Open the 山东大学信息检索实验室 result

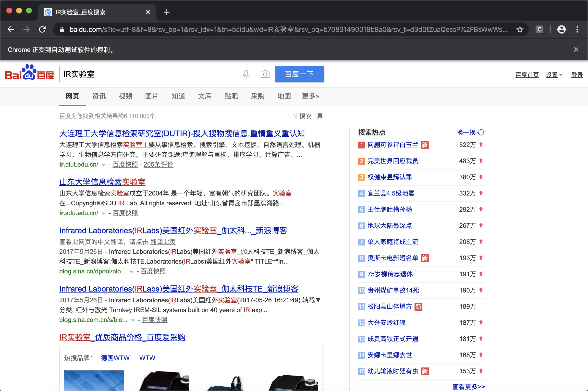102,182
